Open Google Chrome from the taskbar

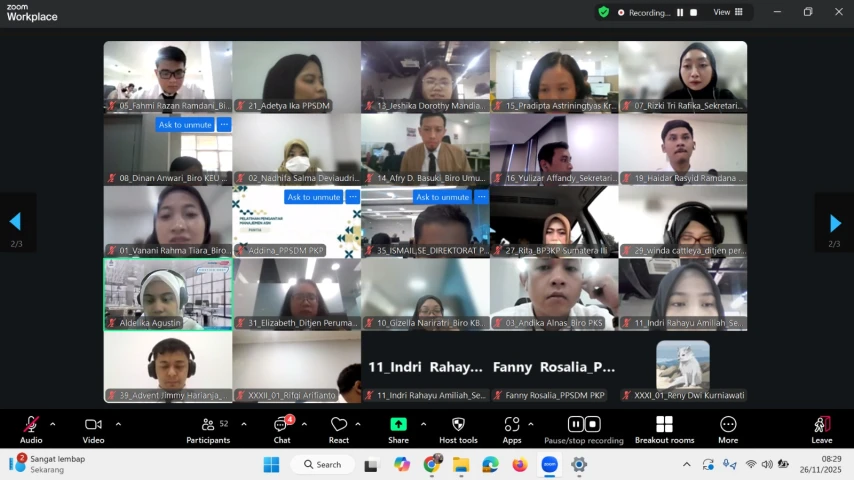431,465
